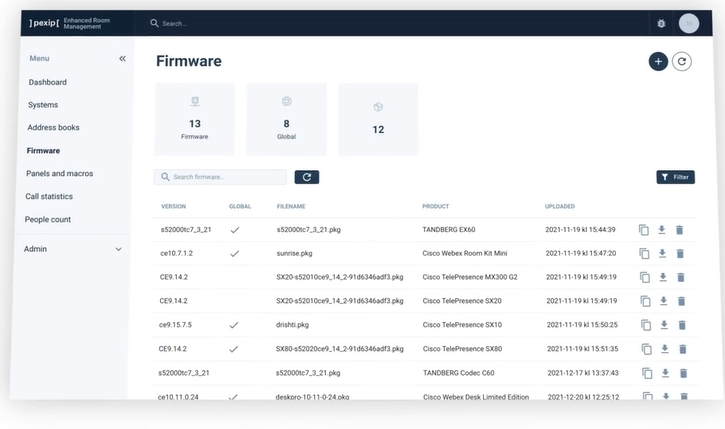Viewport: 725px width, 429px height.
Task: Refresh page using circular arrow button
Action: pos(682,61)
